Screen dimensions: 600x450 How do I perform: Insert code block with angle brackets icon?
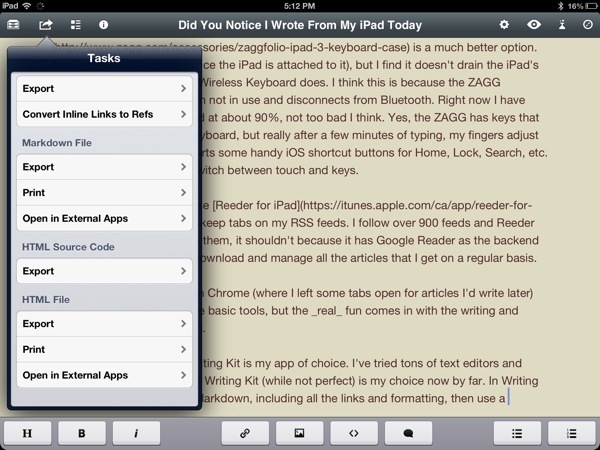coord(354,433)
